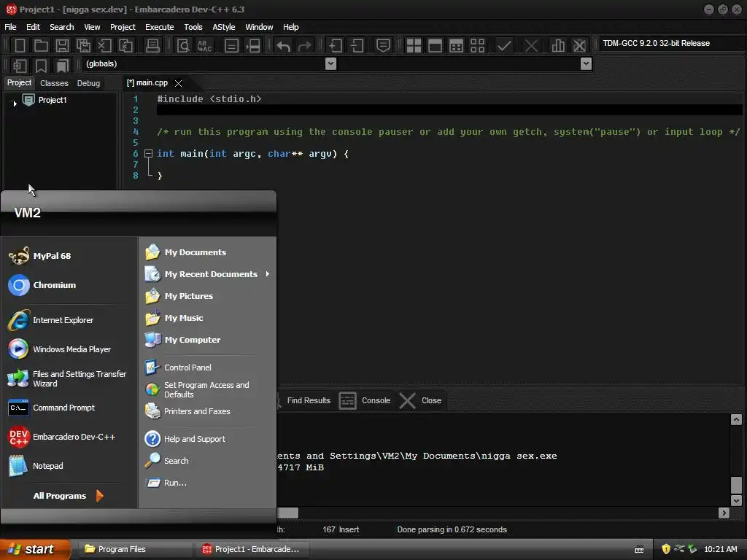Open the TDM-GCC compiler set dropdown
This screenshot has width=747, height=560.
(671, 43)
